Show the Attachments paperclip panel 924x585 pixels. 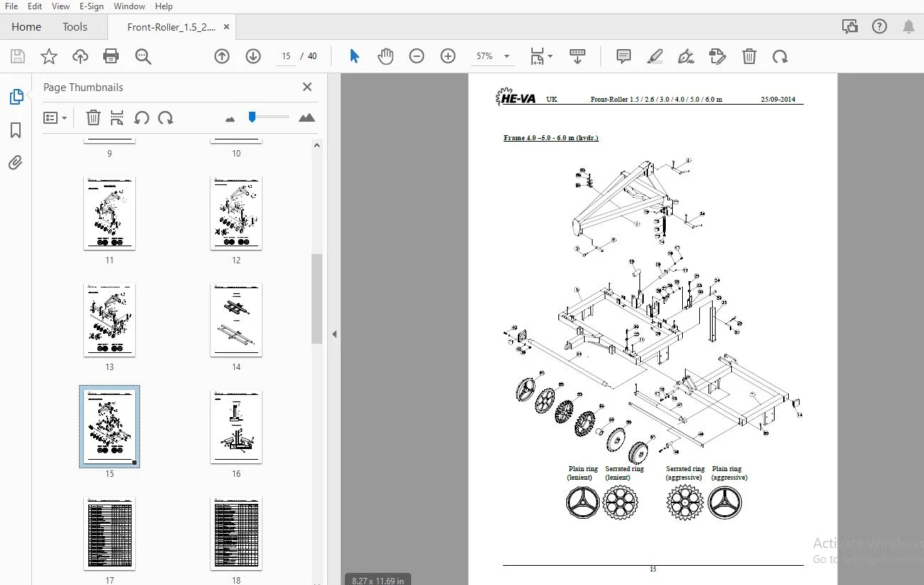click(16, 163)
